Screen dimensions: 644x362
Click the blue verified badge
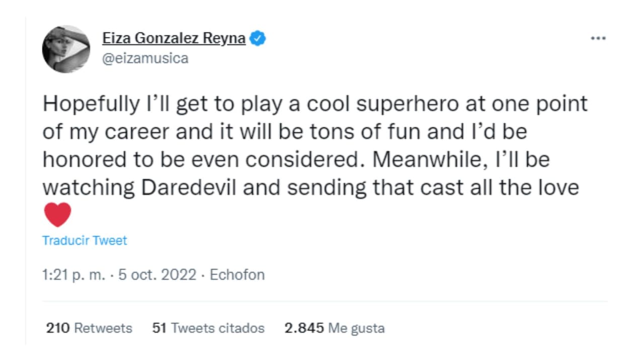[258, 39]
